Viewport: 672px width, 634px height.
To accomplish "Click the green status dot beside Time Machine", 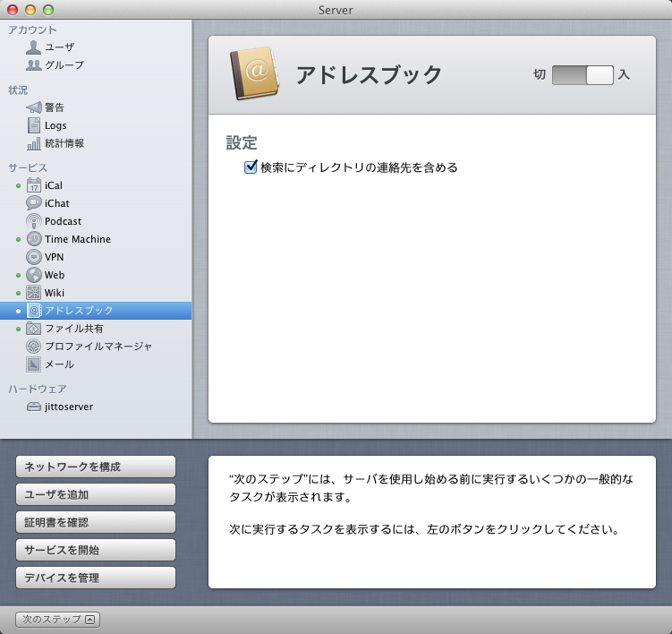I will click(x=18, y=239).
